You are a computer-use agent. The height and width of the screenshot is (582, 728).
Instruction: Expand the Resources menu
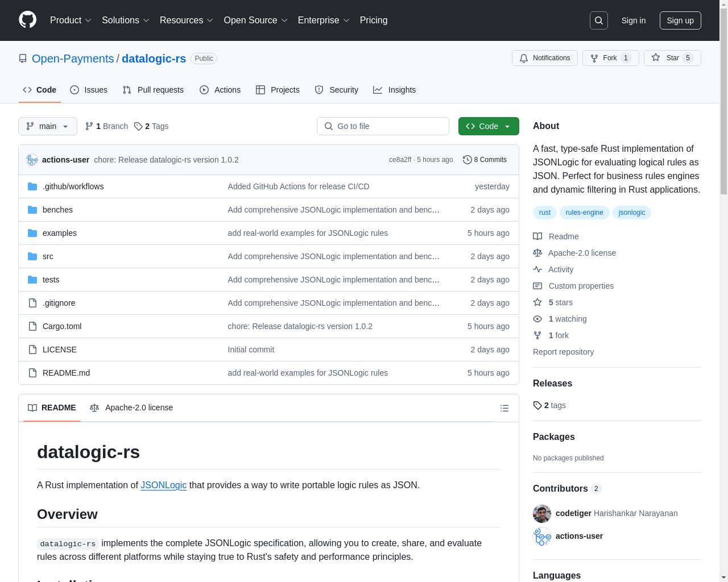(x=187, y=20)
